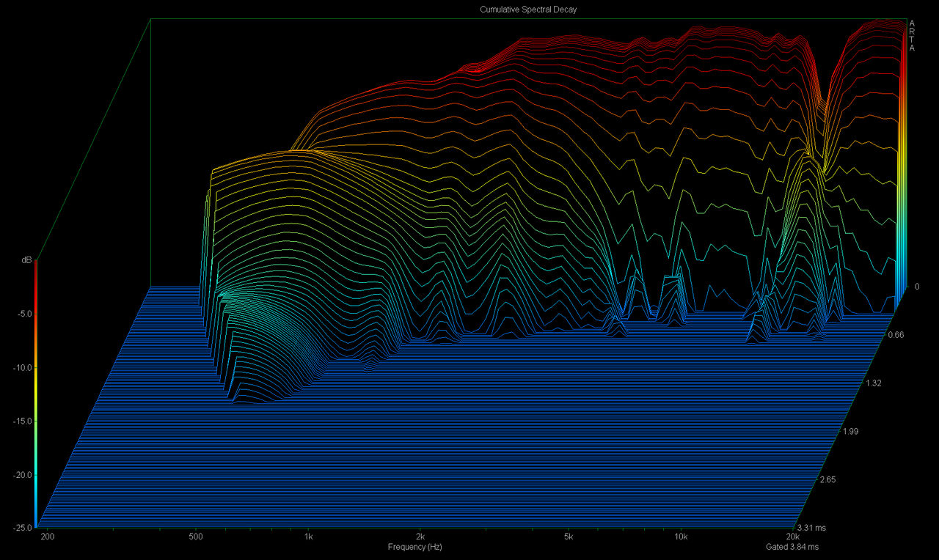939x560 pixels.
Task: Select the dB axis label
Action: (26, 260)
